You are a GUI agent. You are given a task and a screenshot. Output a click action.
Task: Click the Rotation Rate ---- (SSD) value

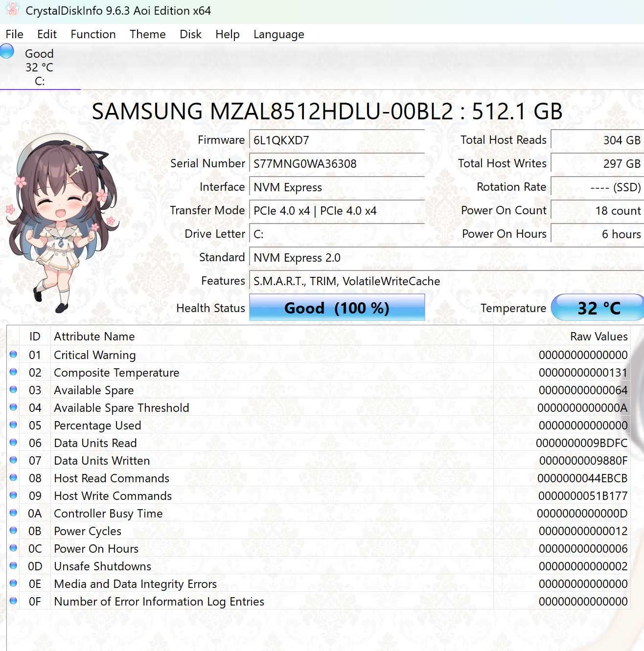pos(598,187)
